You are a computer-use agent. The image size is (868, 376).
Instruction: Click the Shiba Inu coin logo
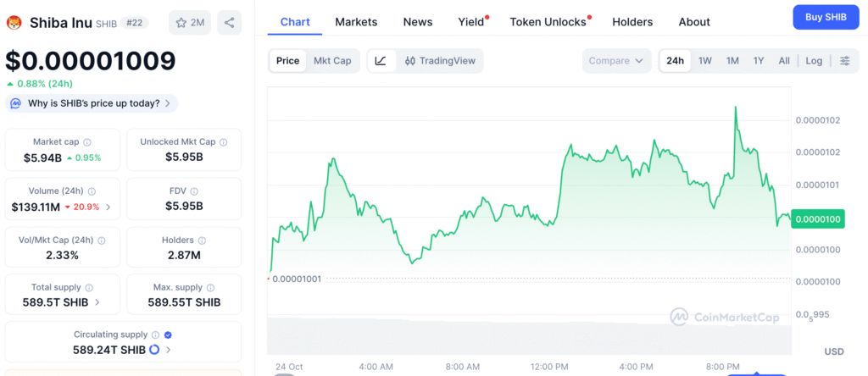click(13, 23)
